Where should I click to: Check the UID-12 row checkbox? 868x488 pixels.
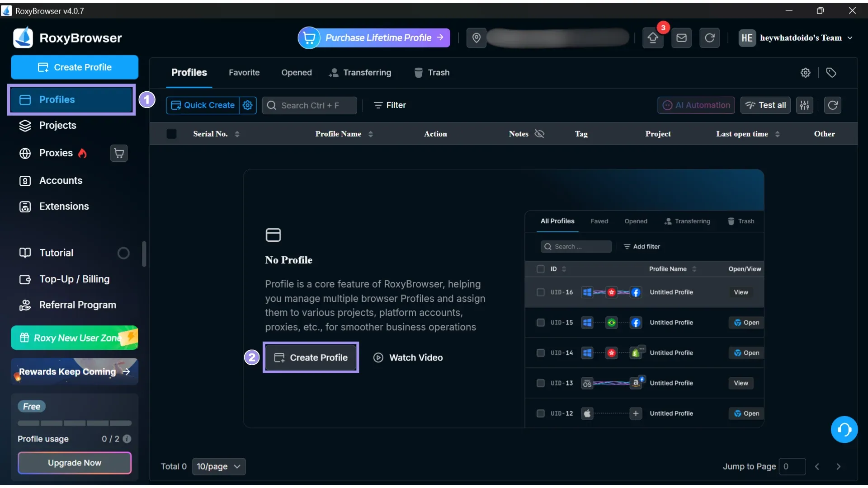click(x=540, y=413)
